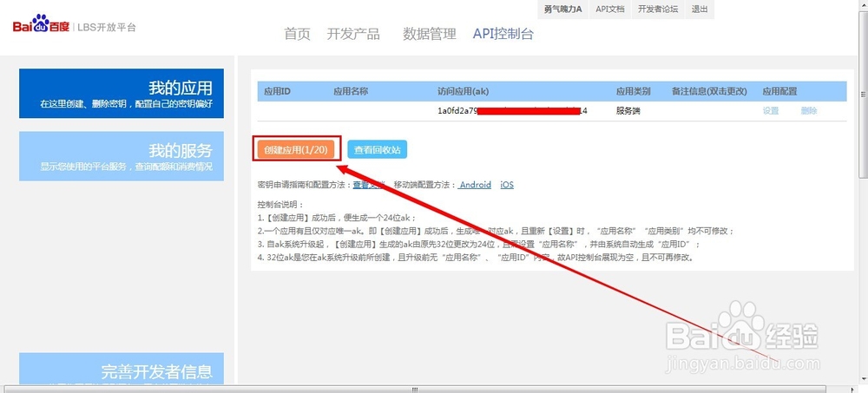Click the 应用ID column header
Viewport: 868px width, 393px height.
point(278,91)
